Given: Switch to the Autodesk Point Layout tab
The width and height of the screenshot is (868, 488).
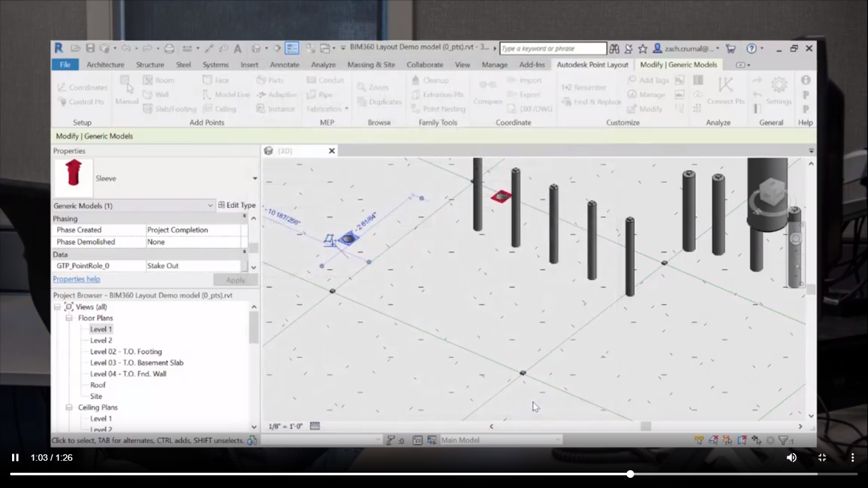Looking at the screenshot, I should 592,65.
